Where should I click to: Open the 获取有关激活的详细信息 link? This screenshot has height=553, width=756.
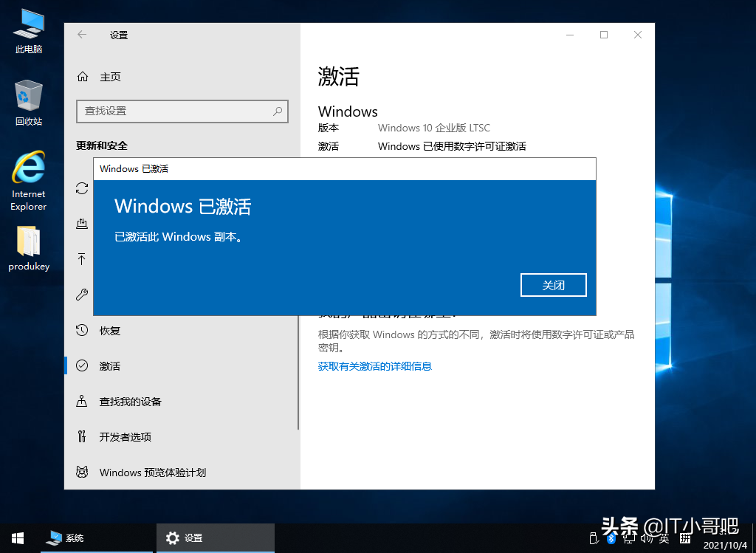pyautogui.click(x=374, y=366)
